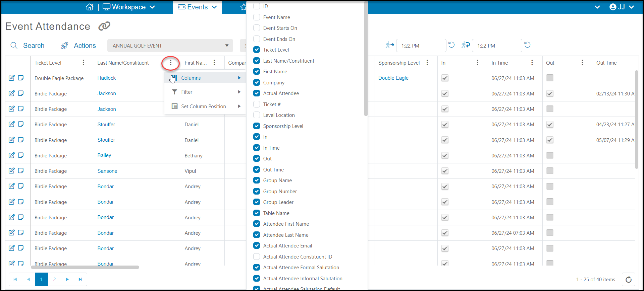Check the Ticket # column
Image resolution: width=644 pixels, height=291 pixels.
(257, 104)
